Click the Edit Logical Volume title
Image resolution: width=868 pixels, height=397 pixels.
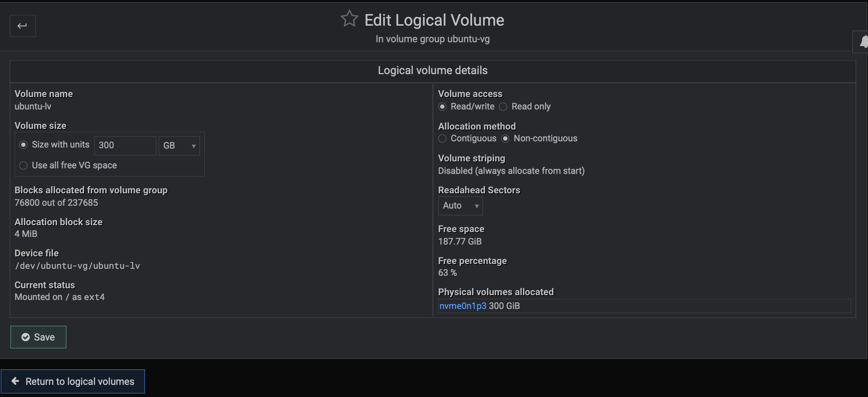434,20
